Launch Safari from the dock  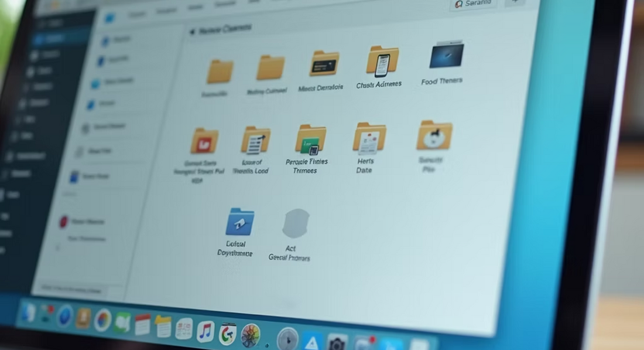tap(64, 317)
